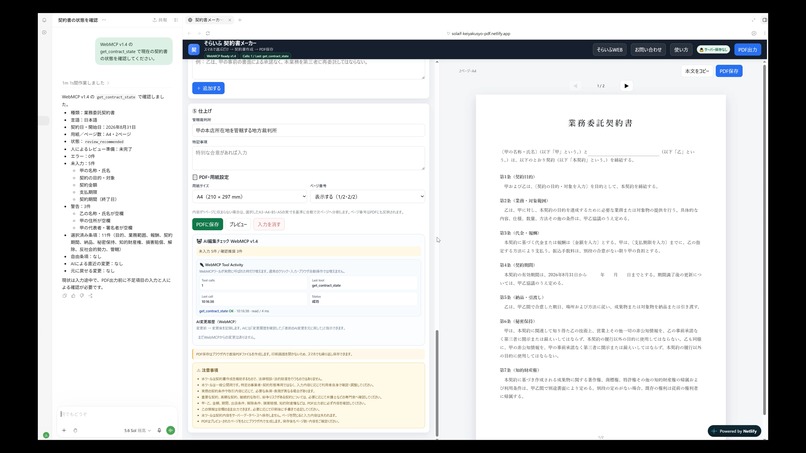This screenshot has width=806, height=453.
Task: Click the 1 / 2 page indicator
Action: [600, 86]
